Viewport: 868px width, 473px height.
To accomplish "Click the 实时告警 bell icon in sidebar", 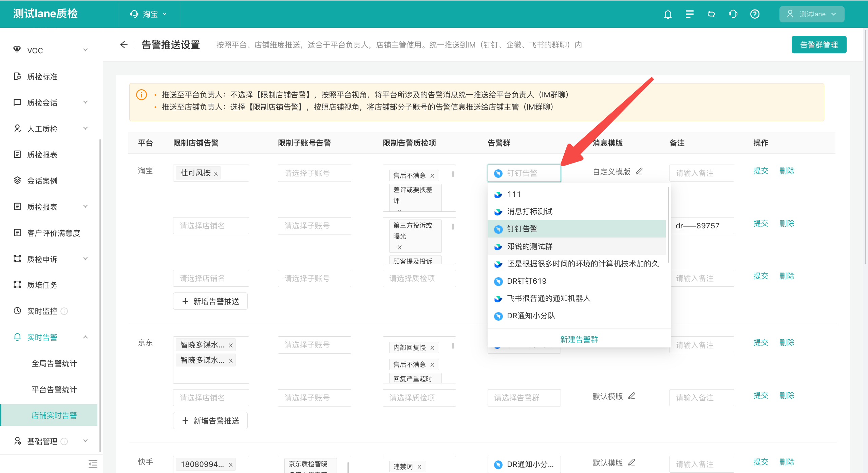I will click(x=17, y=337).
